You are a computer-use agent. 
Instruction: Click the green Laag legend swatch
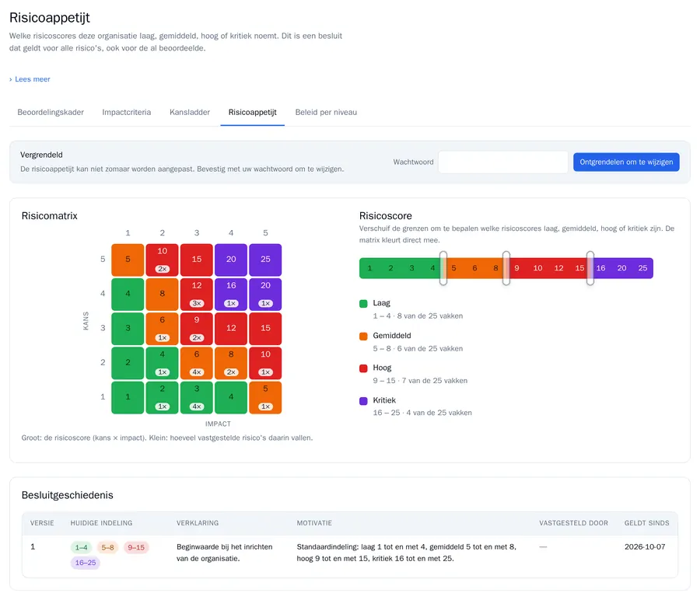click(363, 303)
